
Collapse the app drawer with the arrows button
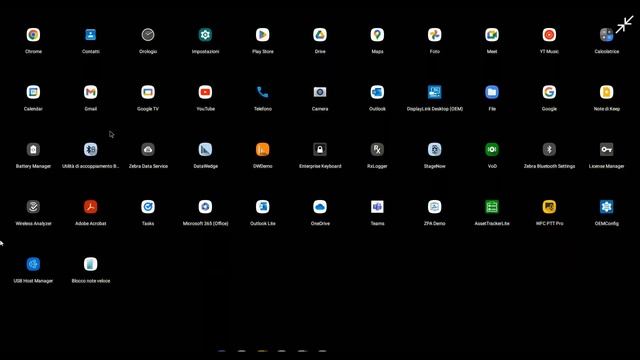[x=625, y=24]
